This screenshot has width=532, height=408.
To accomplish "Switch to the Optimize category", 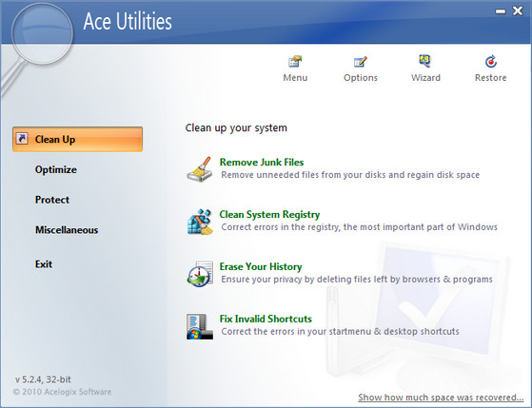I will [x=56, y=169].
